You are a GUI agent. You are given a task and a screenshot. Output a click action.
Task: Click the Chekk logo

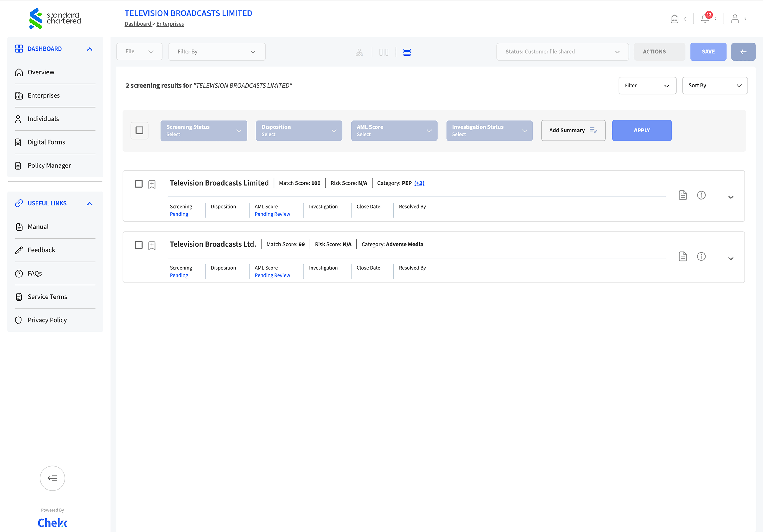click(x=53, y=523)
